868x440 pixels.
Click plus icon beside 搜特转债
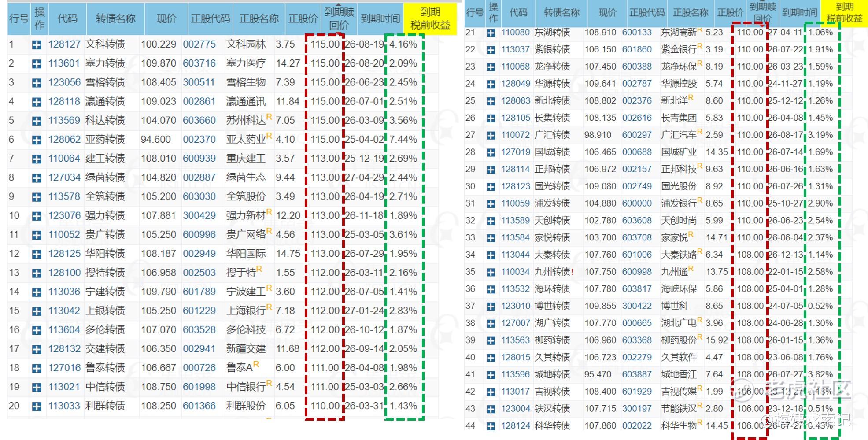tap(37, 273)
